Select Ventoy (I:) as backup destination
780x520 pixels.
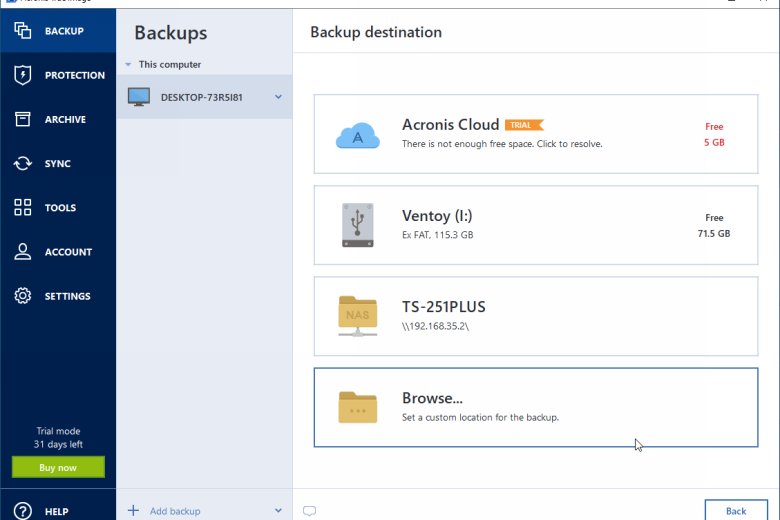(x=536, y=225)
